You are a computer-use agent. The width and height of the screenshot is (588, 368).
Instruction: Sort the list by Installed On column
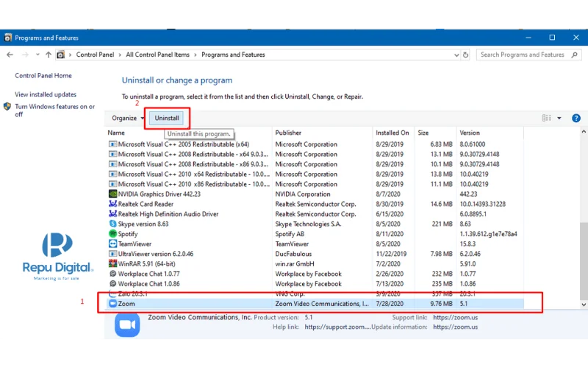(x=393, y=132)
